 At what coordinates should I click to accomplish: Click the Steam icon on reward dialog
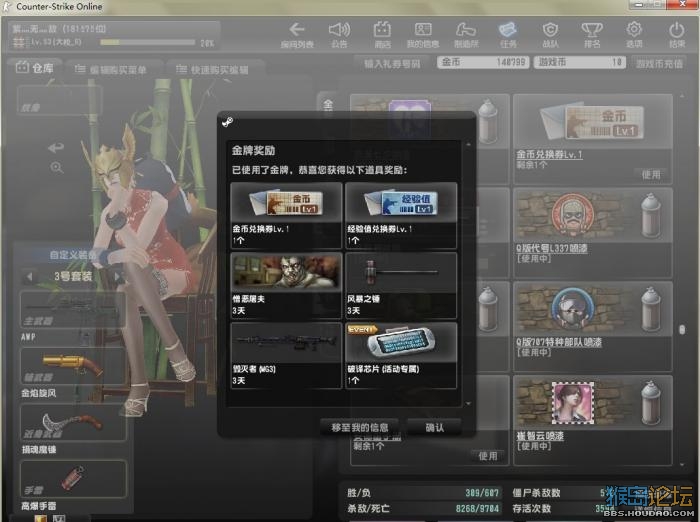(227, 121)
